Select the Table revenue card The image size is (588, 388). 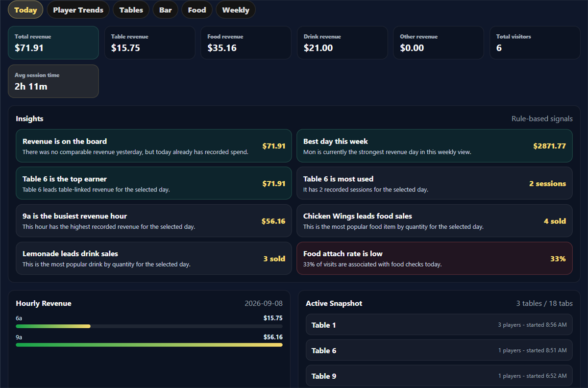coord(149,43)
